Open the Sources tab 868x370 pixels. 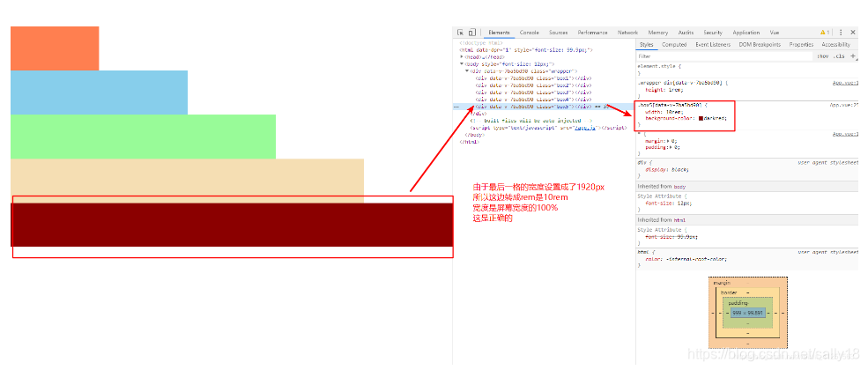pyautogui.click(x=558, y=33)
